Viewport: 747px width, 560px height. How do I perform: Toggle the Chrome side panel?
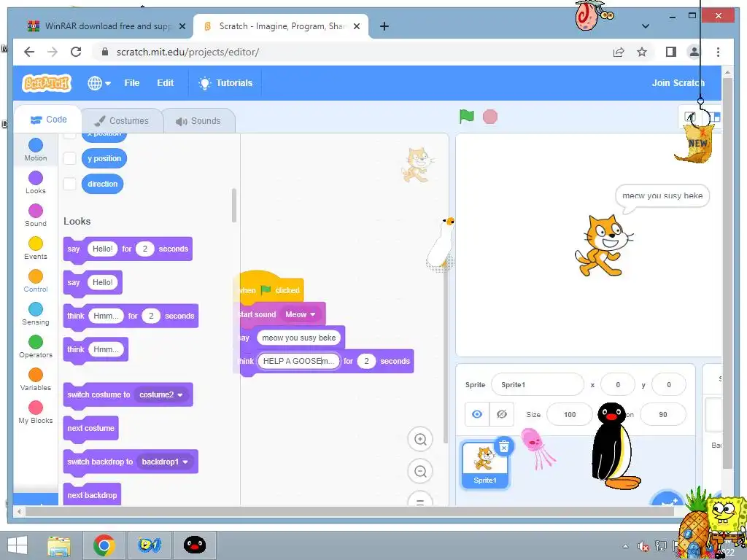(671, 52)
